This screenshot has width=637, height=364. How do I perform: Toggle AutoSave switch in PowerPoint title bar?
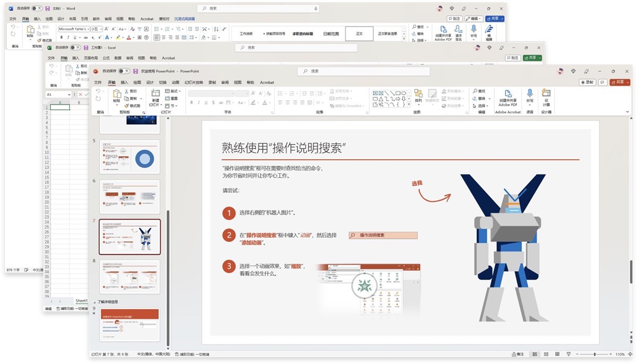coord(124,71)
